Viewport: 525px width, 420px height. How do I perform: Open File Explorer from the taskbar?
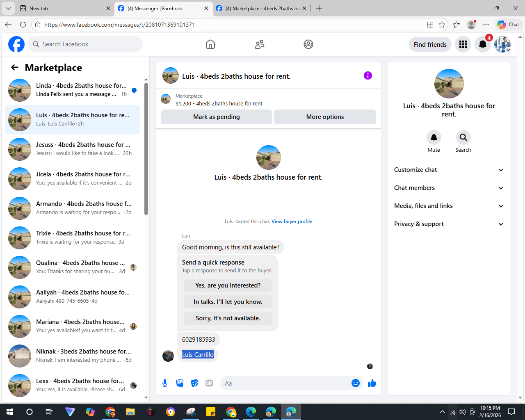[x=130, y=412]
